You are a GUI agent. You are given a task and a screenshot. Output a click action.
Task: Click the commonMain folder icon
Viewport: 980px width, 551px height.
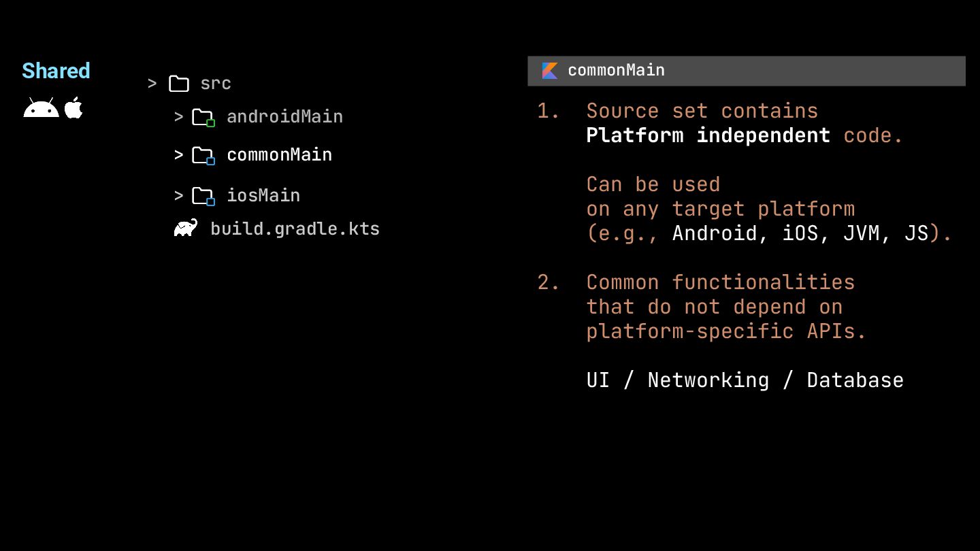coord(203,156)
